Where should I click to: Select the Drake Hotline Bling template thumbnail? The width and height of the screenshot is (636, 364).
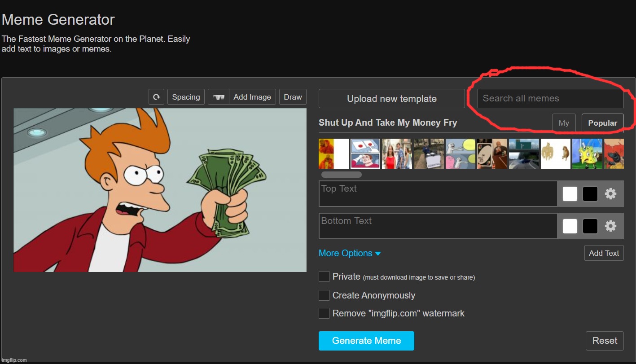333,153
